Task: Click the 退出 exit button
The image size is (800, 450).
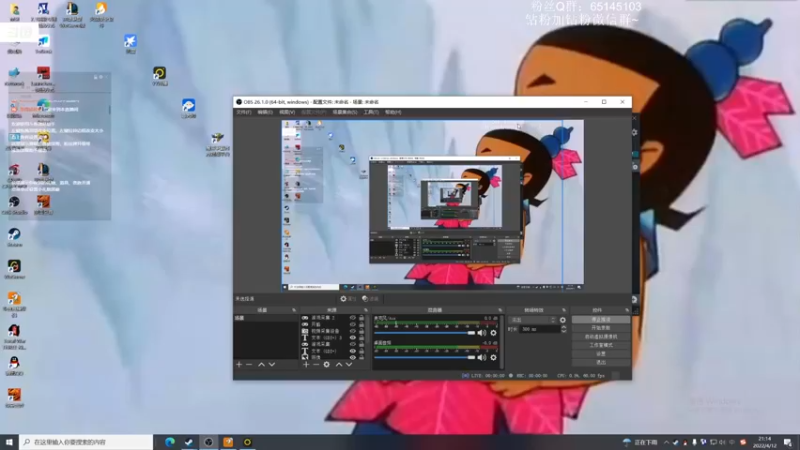Action: pyautogui.click(x=601, y=363)
